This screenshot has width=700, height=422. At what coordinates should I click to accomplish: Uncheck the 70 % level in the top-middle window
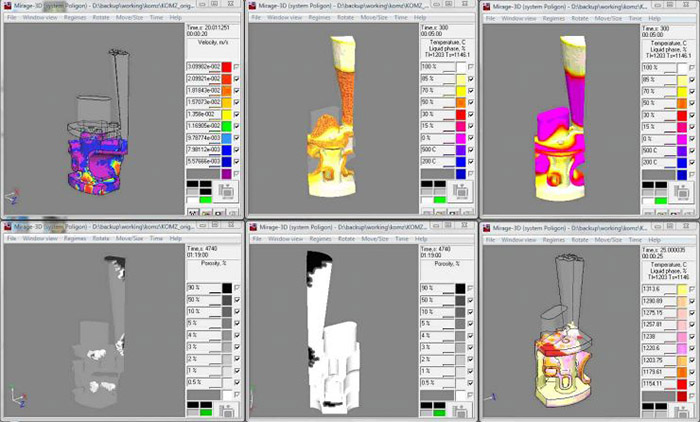tap(472, 89)
